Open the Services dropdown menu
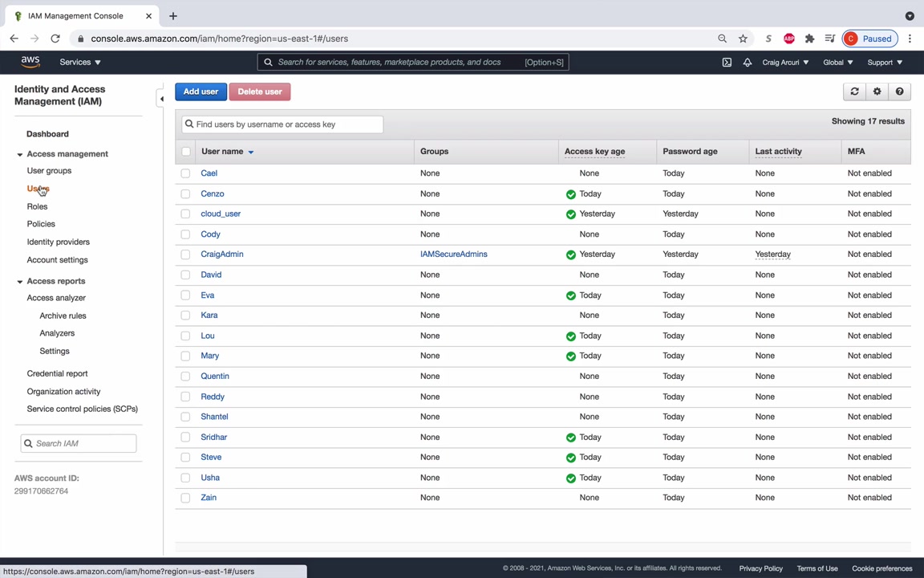924x578 pixels. coord(79,62)
